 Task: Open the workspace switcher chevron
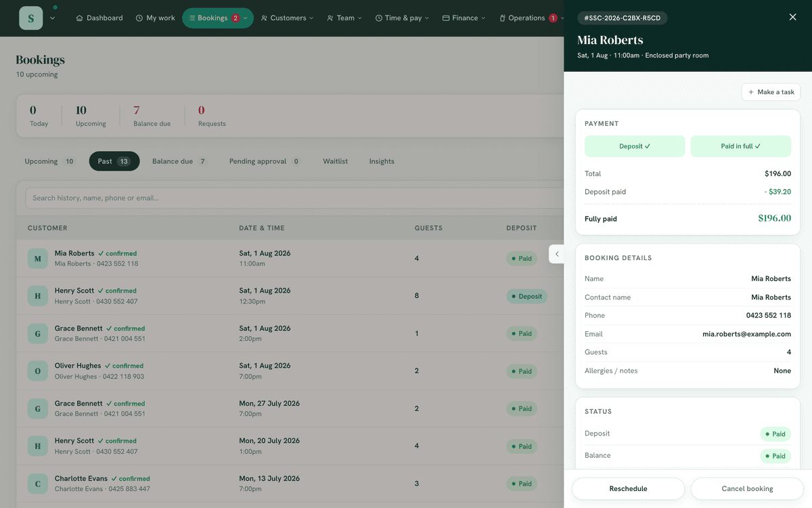(53, 18)
